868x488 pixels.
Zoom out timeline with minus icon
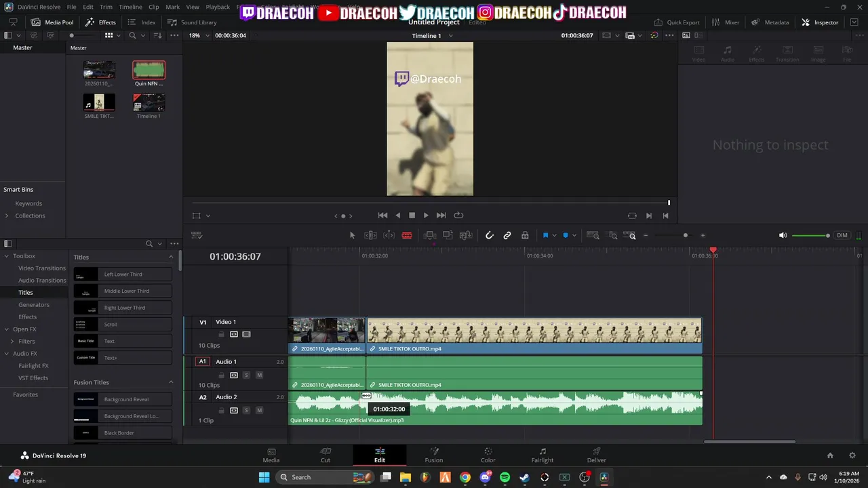[646, 235]
